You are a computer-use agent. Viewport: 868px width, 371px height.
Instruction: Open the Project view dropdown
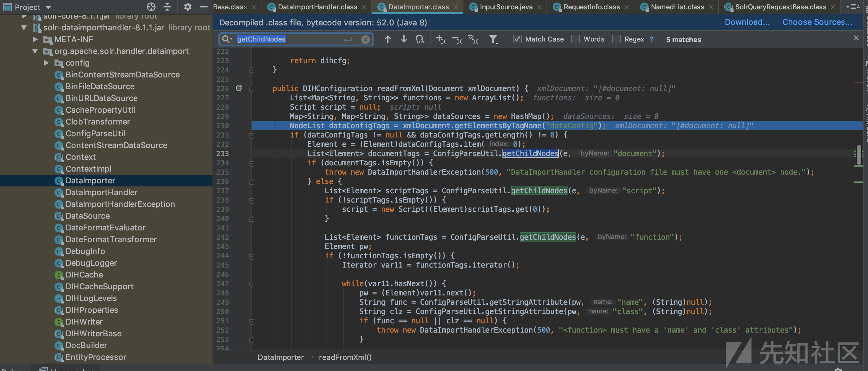48,7
